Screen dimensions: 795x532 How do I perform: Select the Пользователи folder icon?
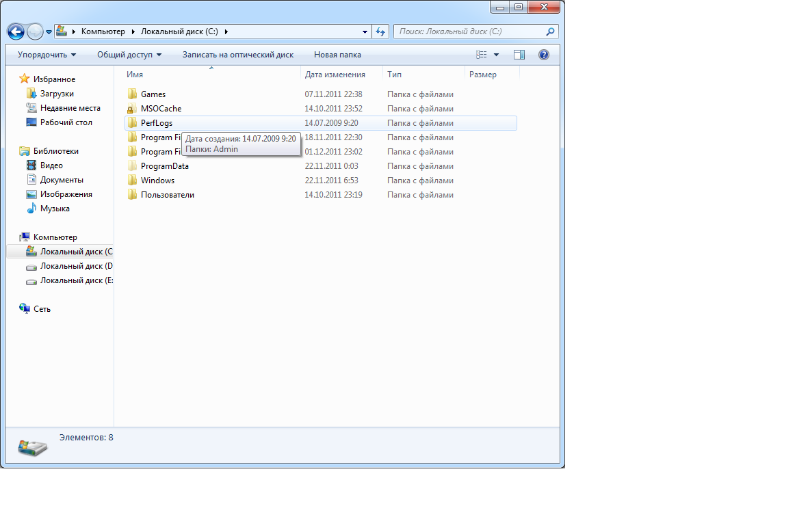pyautogui.click(x=132, y=195)
